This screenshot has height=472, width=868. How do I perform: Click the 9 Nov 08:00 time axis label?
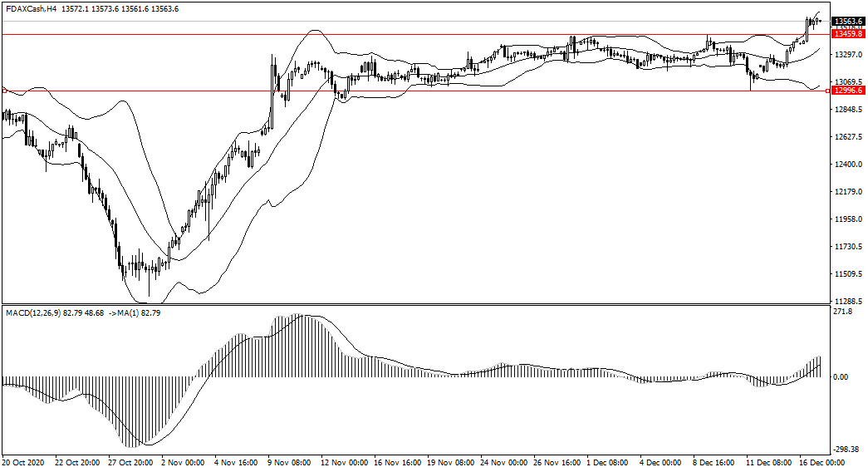pyautogui.click(x=289, y=462)
